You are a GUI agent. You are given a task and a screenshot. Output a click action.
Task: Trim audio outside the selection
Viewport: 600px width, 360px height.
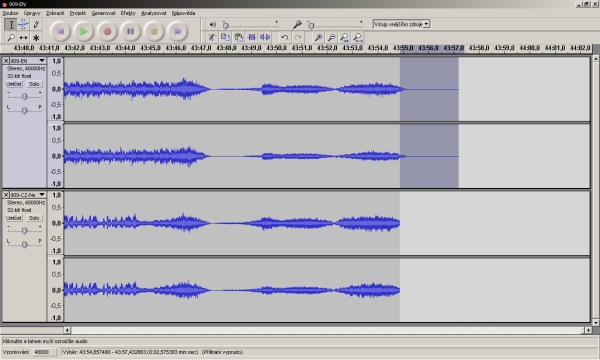coord(252,37)
